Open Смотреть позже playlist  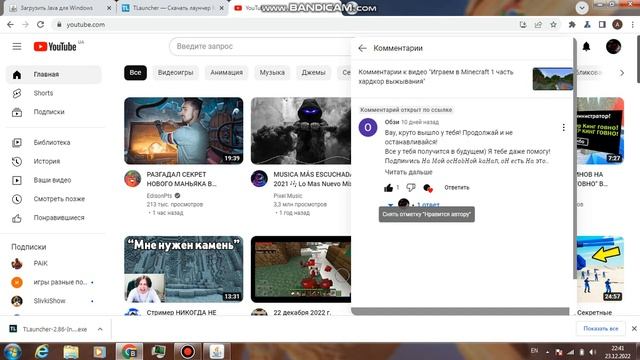[53, 199]
